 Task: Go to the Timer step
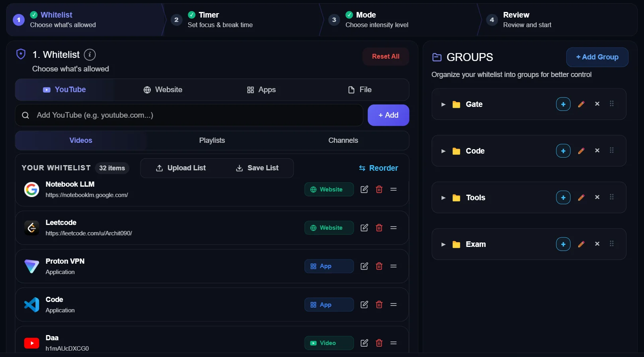coord(243,20)
